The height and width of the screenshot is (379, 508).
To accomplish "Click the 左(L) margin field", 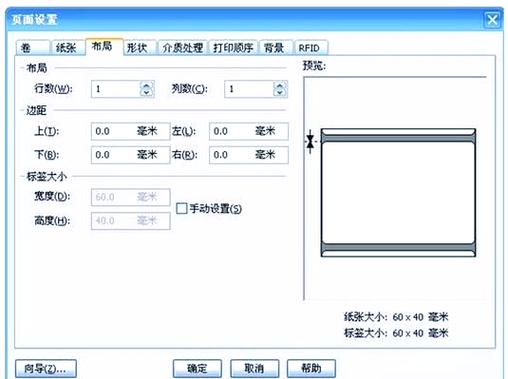I will pyautogui.click(x=249, y=131).
